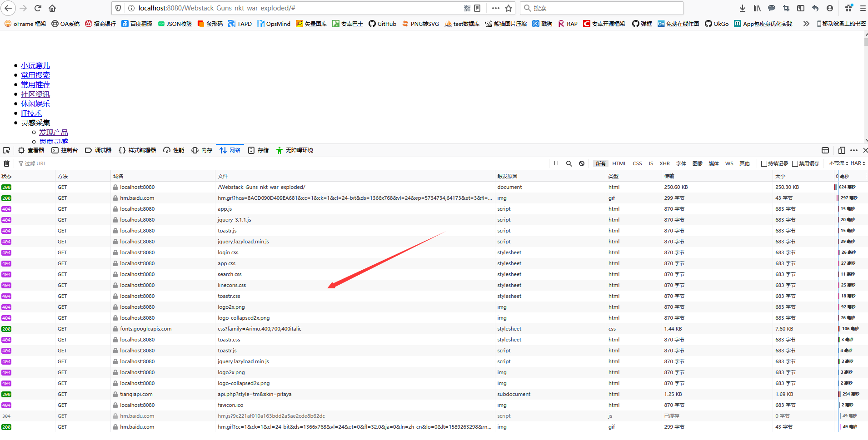Screen dimensions: 868x440
Task: Open the 小玩意儿 link on the page
Action: pos(35,65)
